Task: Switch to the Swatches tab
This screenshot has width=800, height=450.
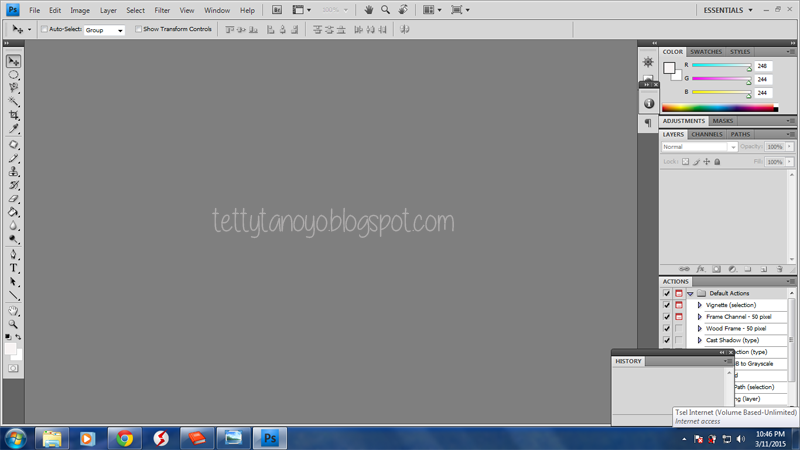Action: tap(706, 52)
